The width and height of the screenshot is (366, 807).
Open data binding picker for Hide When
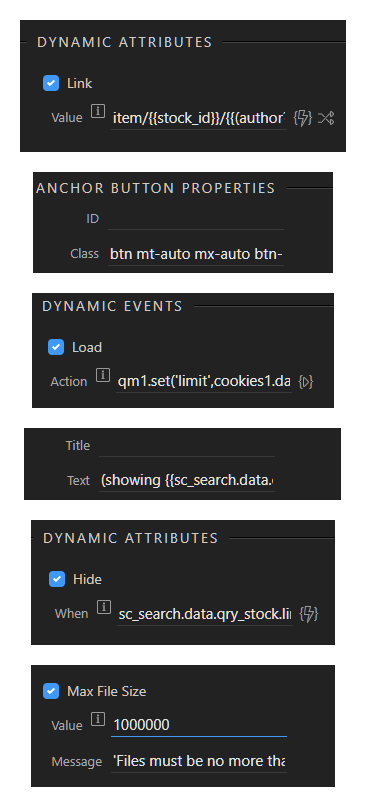(x=309, y=614)
